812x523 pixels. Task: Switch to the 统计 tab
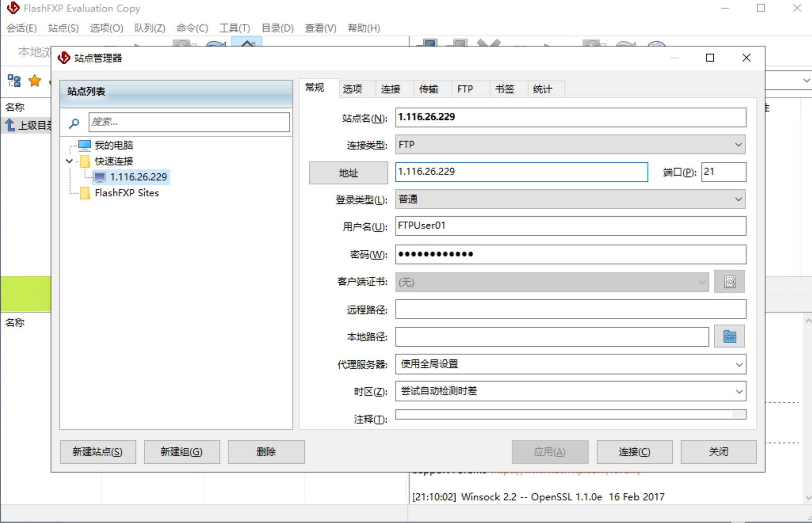click(542, 89)
